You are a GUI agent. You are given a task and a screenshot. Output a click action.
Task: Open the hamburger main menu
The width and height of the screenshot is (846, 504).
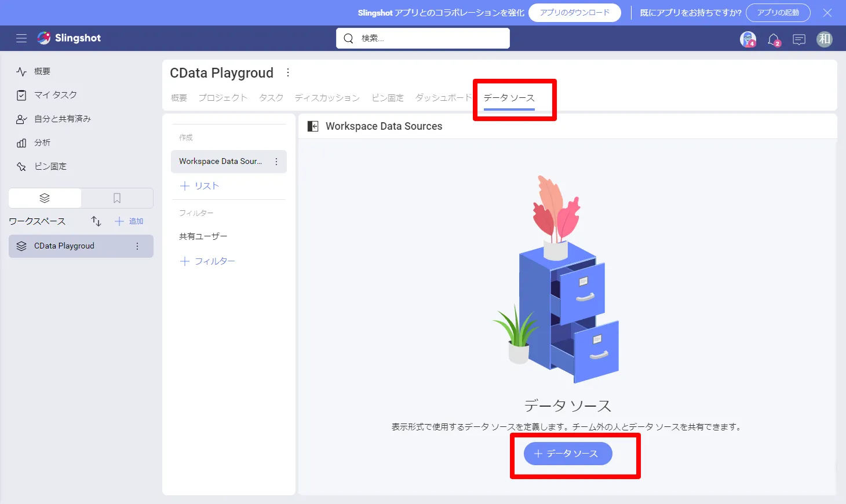21,38
